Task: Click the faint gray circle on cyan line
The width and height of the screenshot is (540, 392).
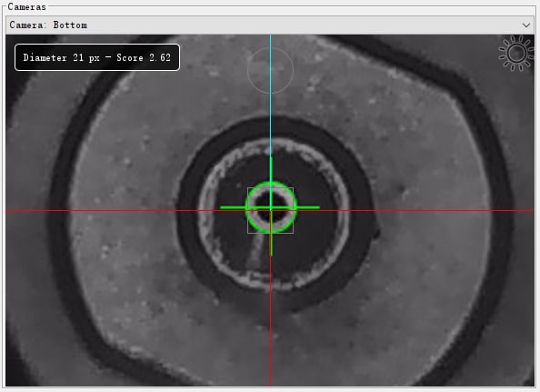Action: (270, 71)
